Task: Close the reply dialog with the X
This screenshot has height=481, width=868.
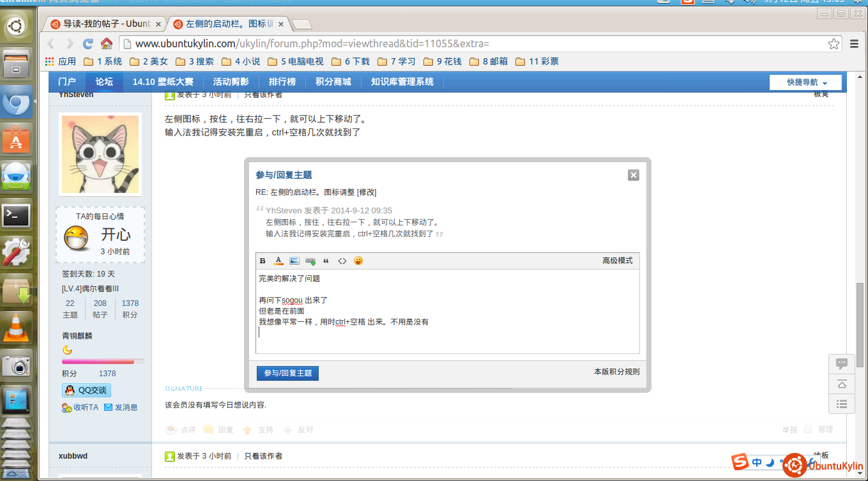Action: click(633, 175)
